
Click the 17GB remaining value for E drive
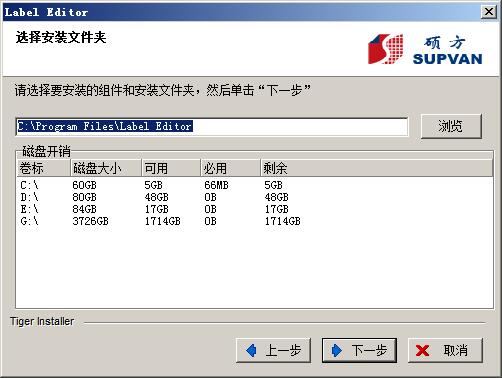pos(276,209)
